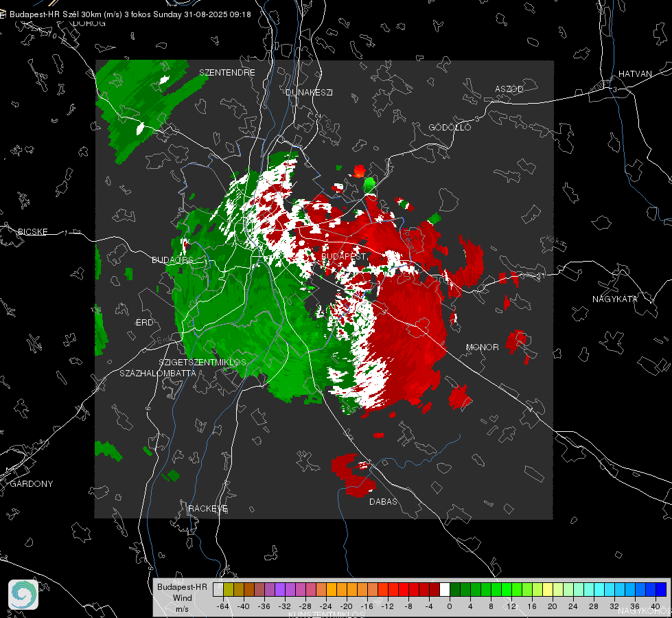Click the -24 legend value
This screenshot has width=672, height=618.
coord(326,606)
